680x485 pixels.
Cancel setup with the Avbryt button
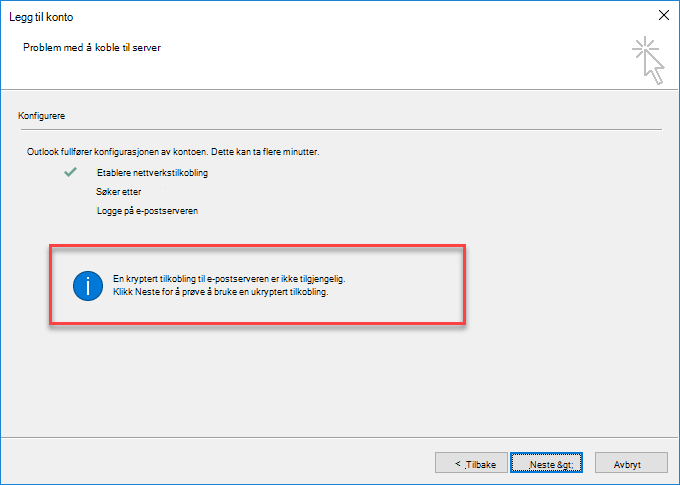point(631,463)
